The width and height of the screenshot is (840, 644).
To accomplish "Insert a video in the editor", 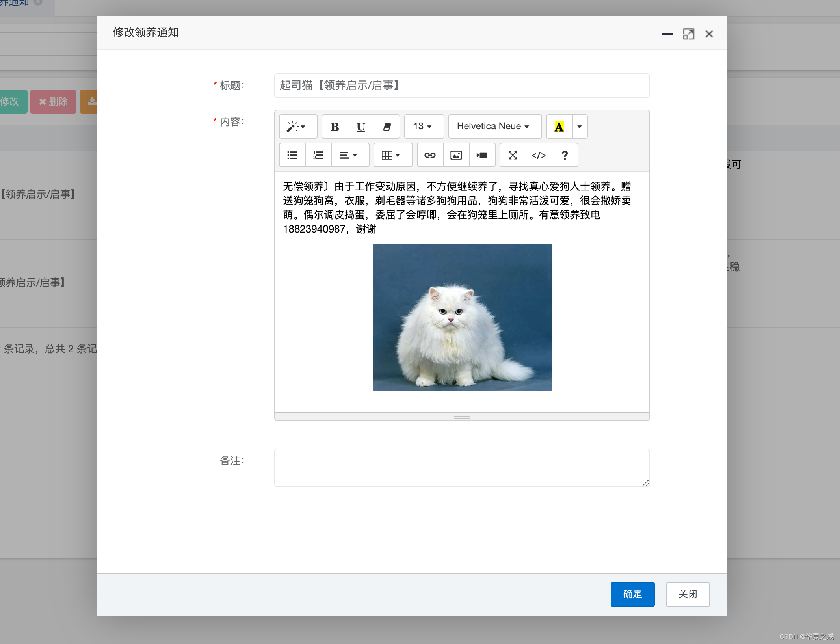I will click(x=482, y=155).
